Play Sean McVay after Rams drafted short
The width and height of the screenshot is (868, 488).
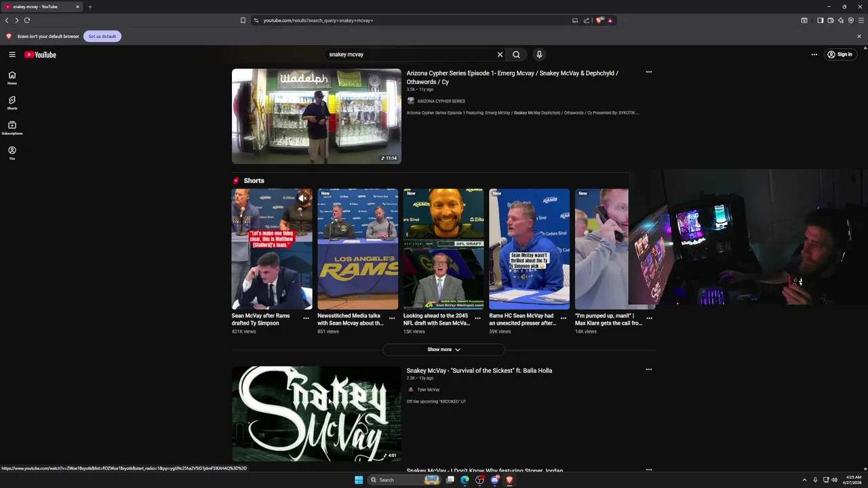coord(272,249)
